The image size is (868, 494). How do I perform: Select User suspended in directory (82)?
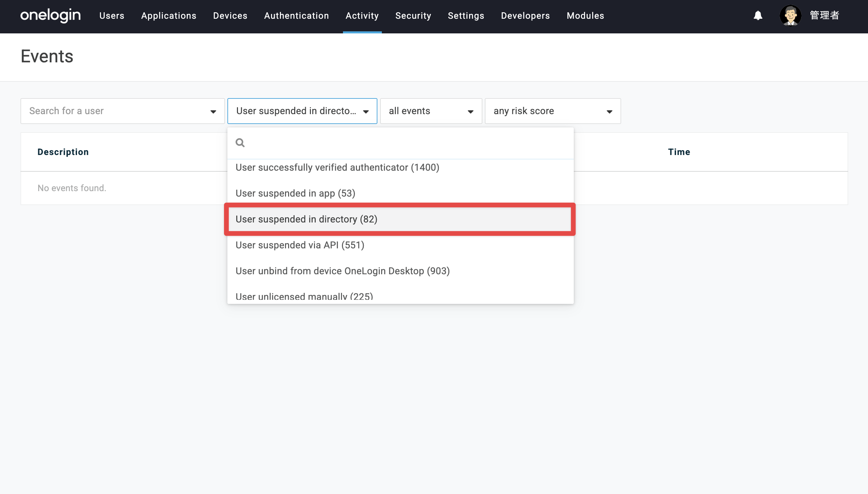(401, 219)
